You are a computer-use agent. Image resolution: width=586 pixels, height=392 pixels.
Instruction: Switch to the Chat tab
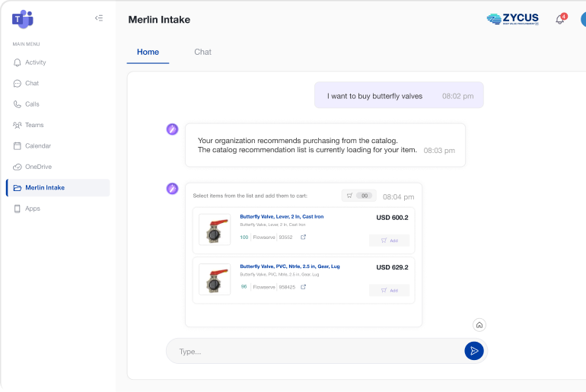tap(202, 53)
